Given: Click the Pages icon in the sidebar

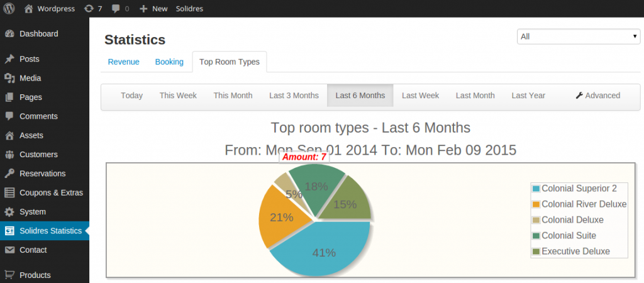Looking at the screenshot, I should (x=9, y=97).
